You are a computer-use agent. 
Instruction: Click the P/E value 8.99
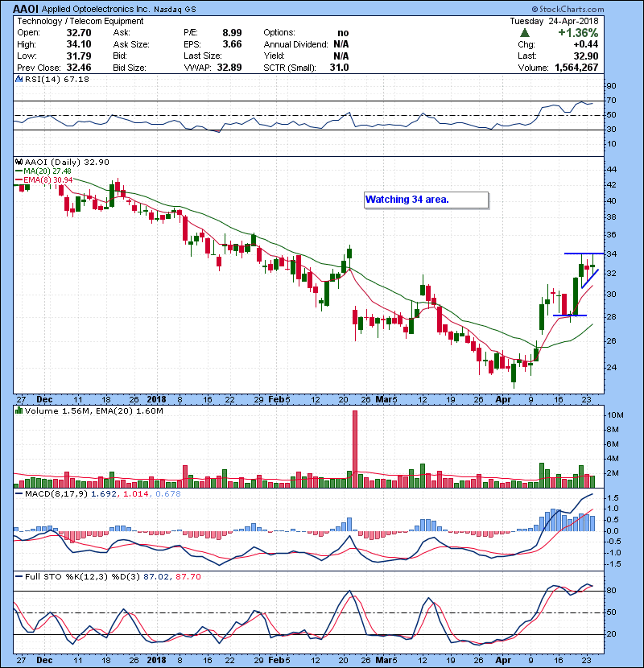click(233, 33)
